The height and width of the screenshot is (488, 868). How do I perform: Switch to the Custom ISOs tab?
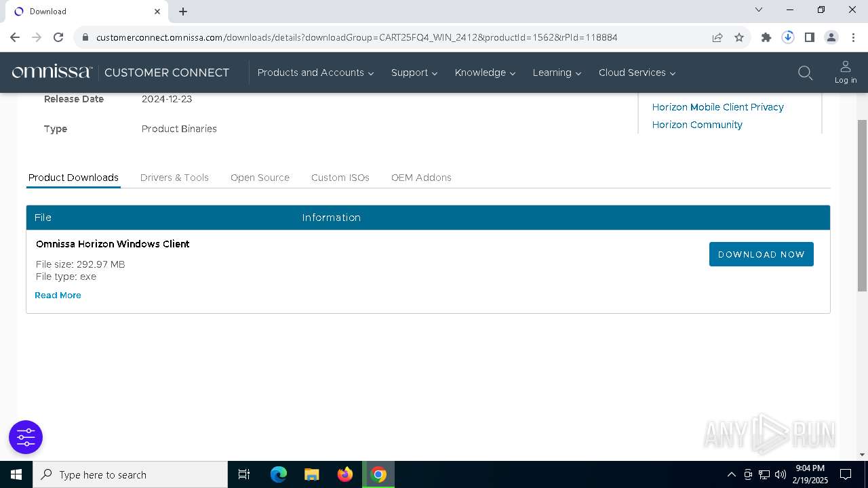pos(340,178)
